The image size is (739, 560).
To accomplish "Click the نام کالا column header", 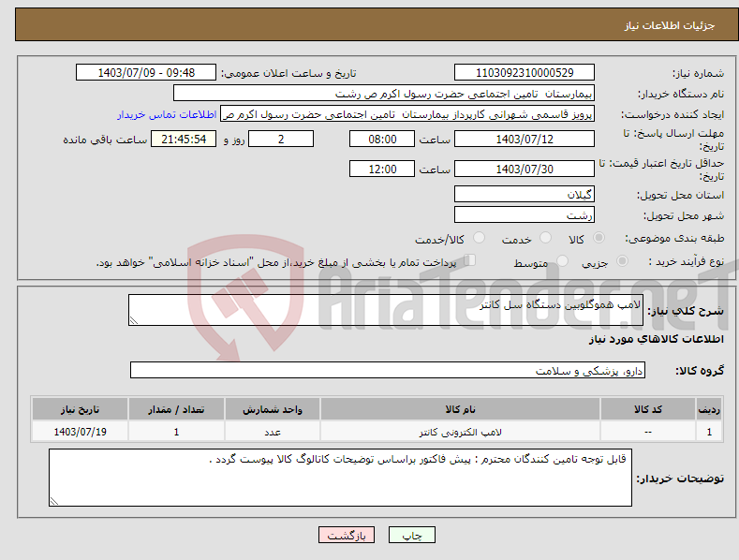I will (460, 409).
